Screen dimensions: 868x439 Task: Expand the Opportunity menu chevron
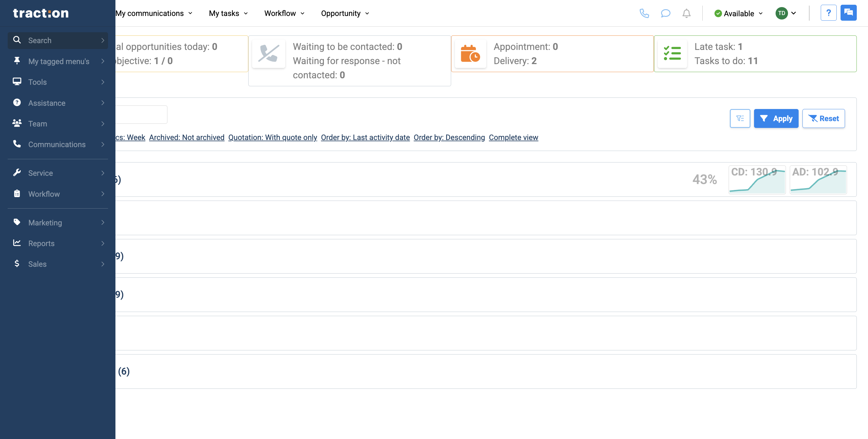tap(367, 14)
